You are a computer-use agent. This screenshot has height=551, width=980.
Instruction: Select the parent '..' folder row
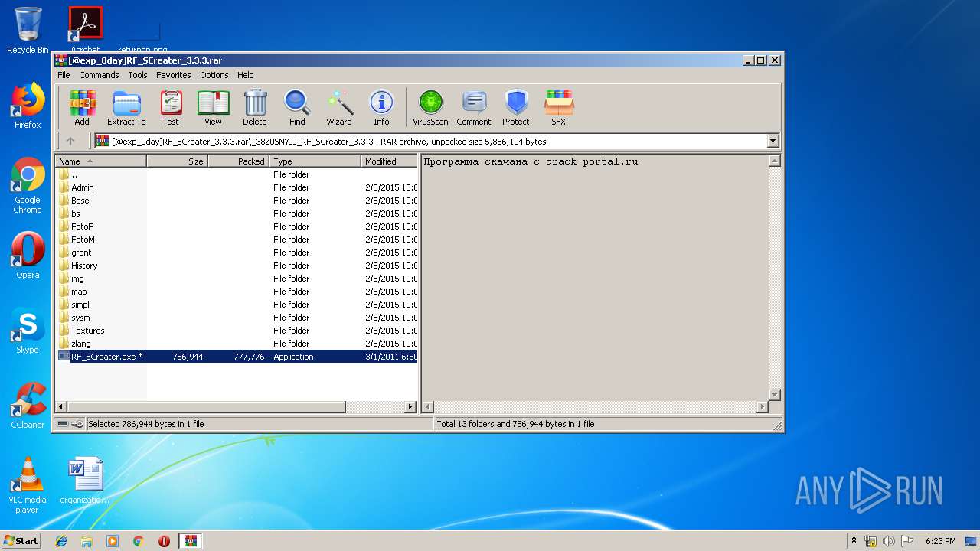pos(237,174)
